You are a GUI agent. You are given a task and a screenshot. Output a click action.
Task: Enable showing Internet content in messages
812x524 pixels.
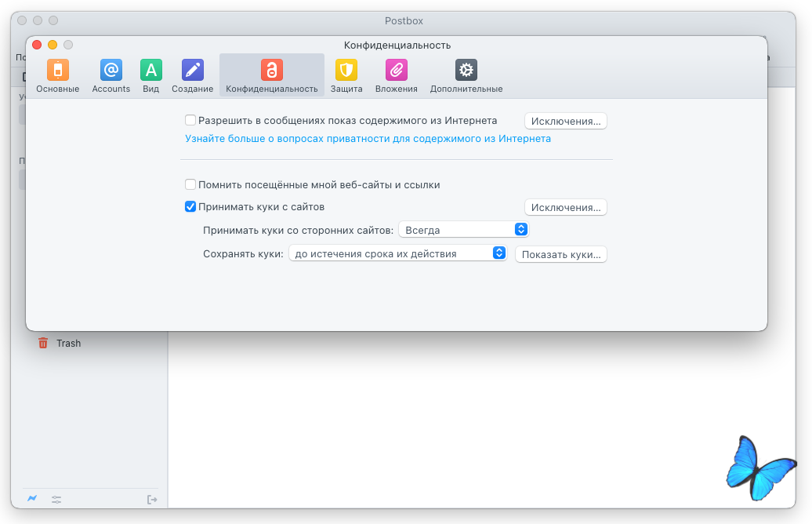[190, 120]
